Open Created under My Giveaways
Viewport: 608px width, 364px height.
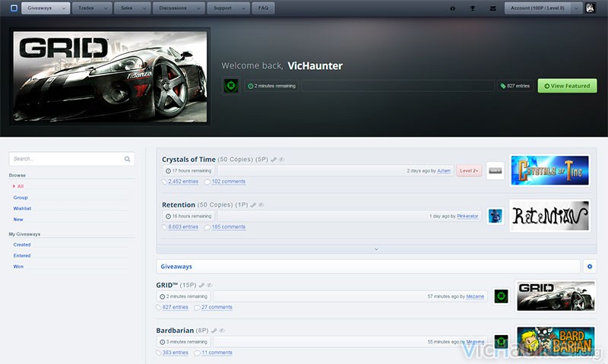click(22, 245)
